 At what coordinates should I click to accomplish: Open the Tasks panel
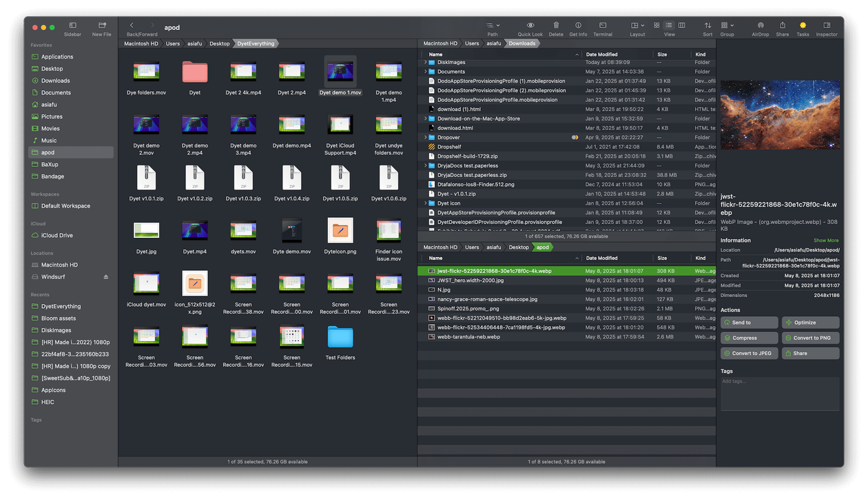803,26
